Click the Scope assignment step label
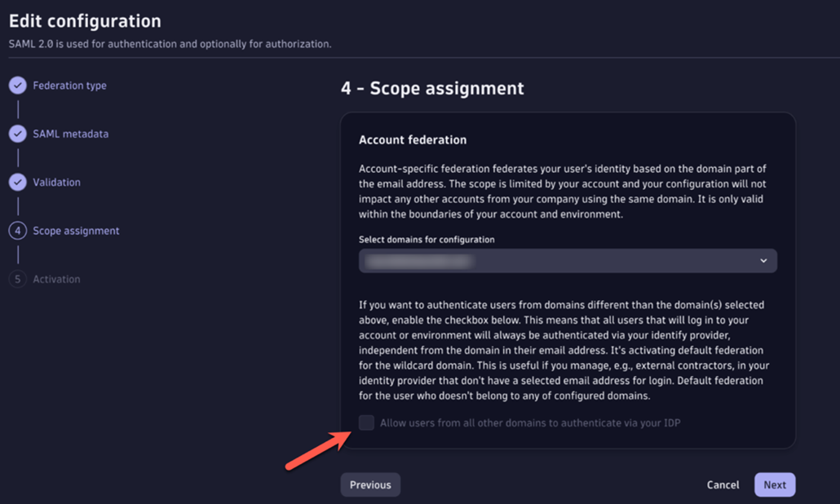Image resolution: width=840 pixels, height=504 pixels. click(x=76, y=230)
